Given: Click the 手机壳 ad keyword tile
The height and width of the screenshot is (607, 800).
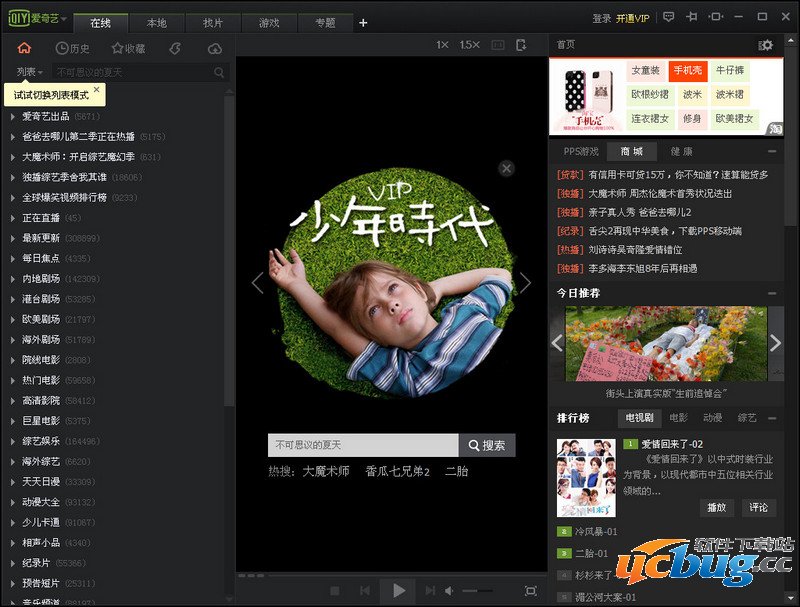Looking at the screenshot, I should pyautogui.click(x=687, y=71).
